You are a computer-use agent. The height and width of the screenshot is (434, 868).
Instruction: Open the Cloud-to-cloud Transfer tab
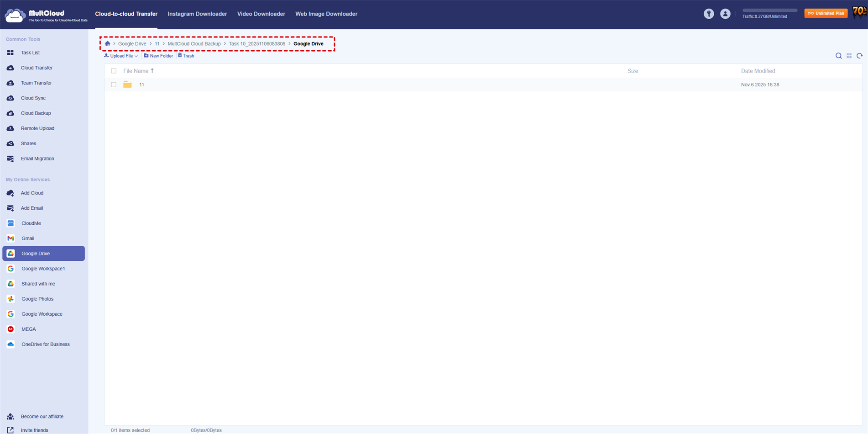click(x=126, y=14)
